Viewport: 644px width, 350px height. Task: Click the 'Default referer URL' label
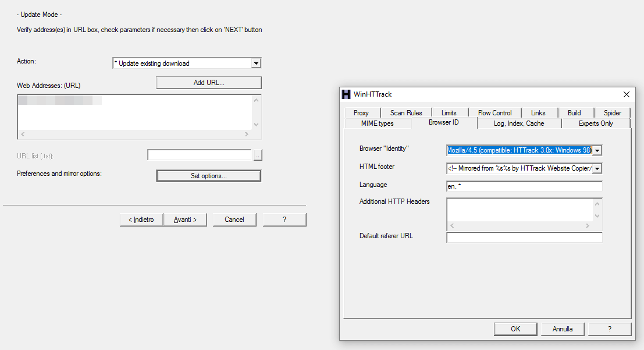(386, 236)
